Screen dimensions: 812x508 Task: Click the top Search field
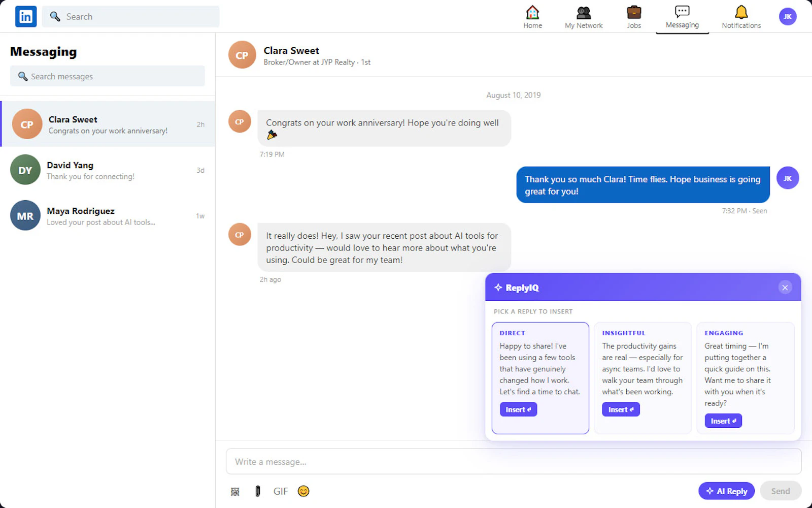[x=131, y=17]
